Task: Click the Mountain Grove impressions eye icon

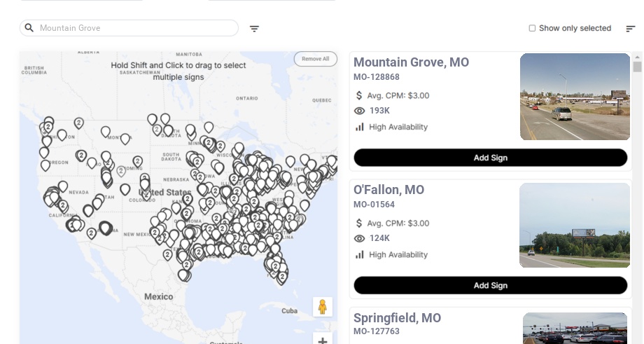Action: pos(360,111)
